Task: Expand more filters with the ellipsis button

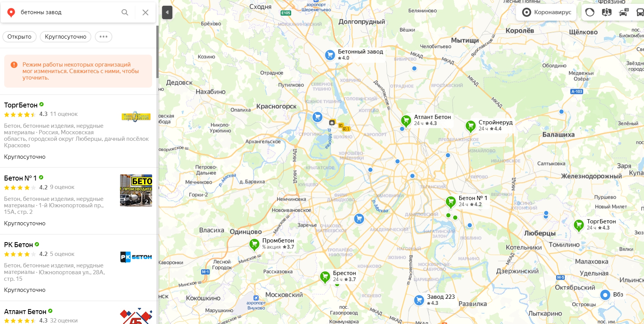Action: pos(104,37)
